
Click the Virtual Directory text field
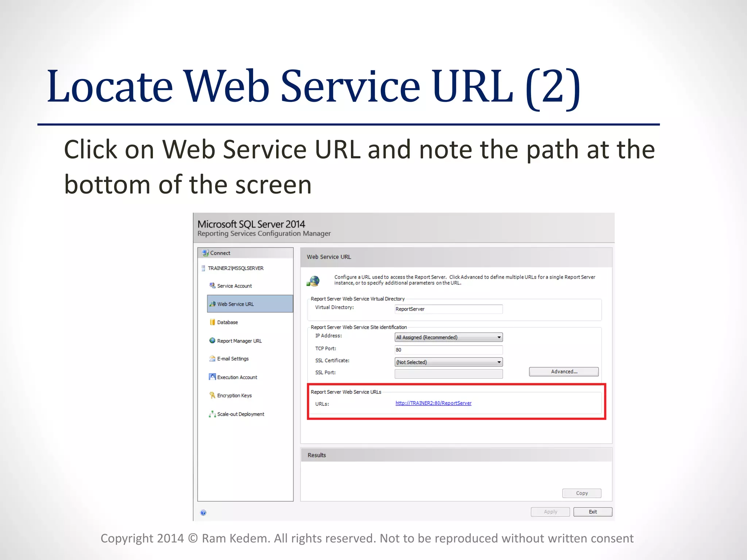click(448, 309)
